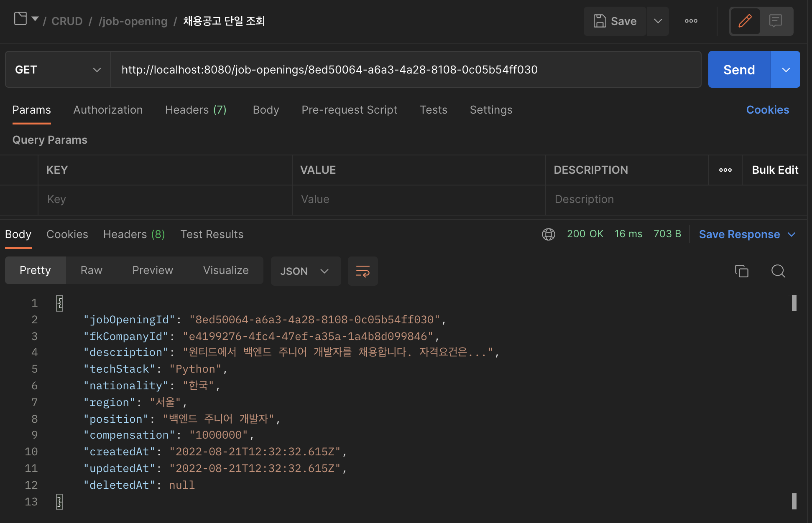This screenshot has height=523, width=812.
Task: Open the params table column options dots
Action: pos(725,170)
